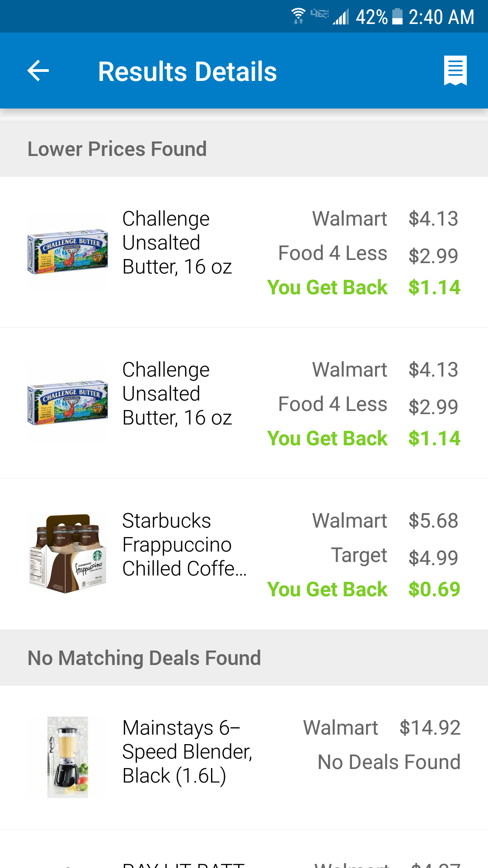The image size is (488, 868).
Task: Tap You Get Back $0.69 amount
Action: [434, 590]
